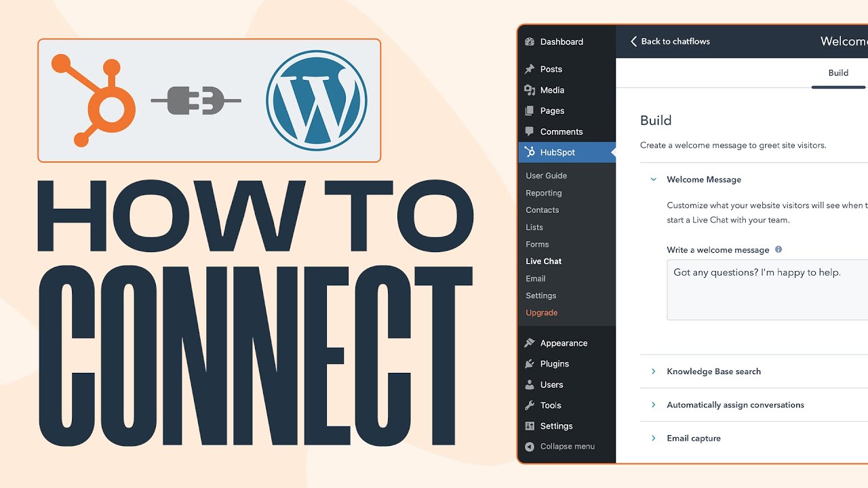Click the Posts pin icon
Image resolution: width=868 pixels, height=488 pixels.
pos(530,69)
